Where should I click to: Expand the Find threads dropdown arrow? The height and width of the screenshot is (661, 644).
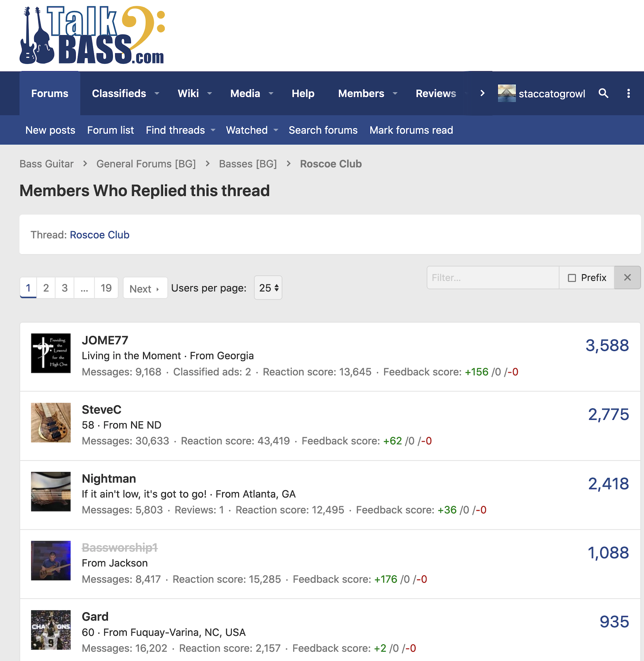213,130
